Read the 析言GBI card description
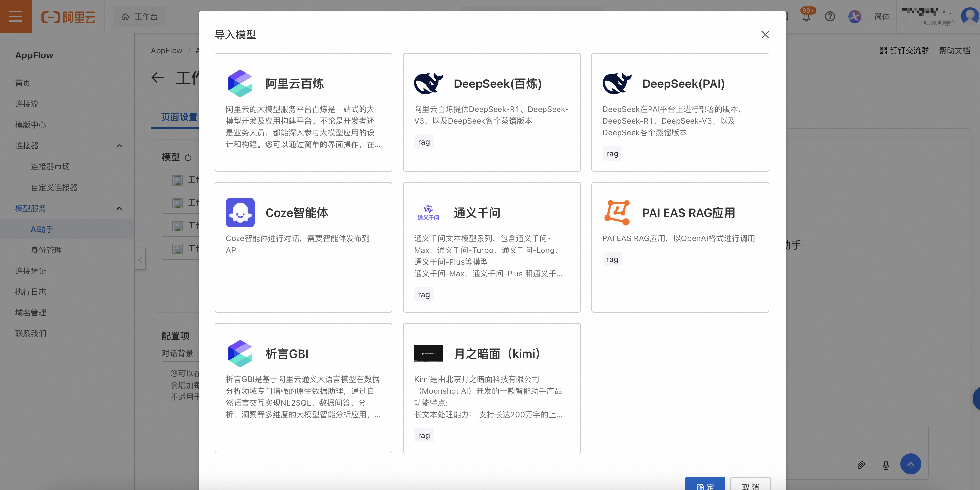The image size is (980, 490). [303, 397]
